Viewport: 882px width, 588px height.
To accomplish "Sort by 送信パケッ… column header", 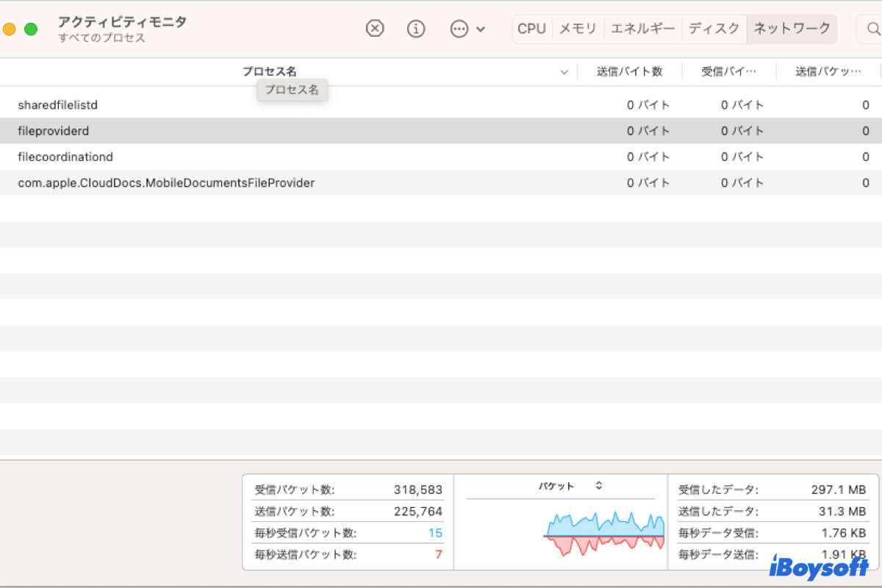I will click(x=828, y=72).
